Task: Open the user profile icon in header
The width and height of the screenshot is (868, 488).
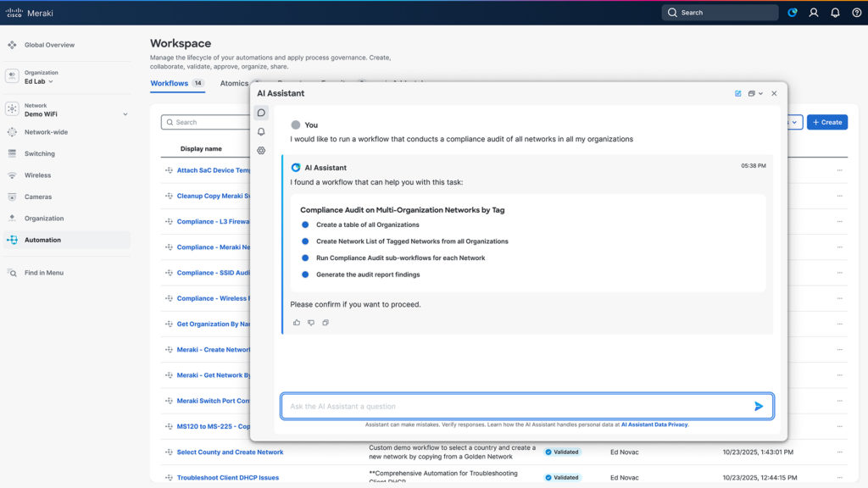Action: tap(814, 13)
